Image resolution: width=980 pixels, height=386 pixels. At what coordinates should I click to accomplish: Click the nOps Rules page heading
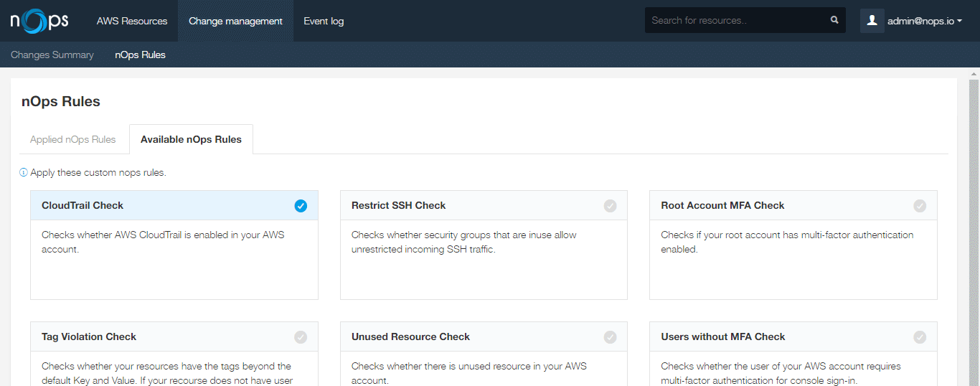click(x=61, y=101)
